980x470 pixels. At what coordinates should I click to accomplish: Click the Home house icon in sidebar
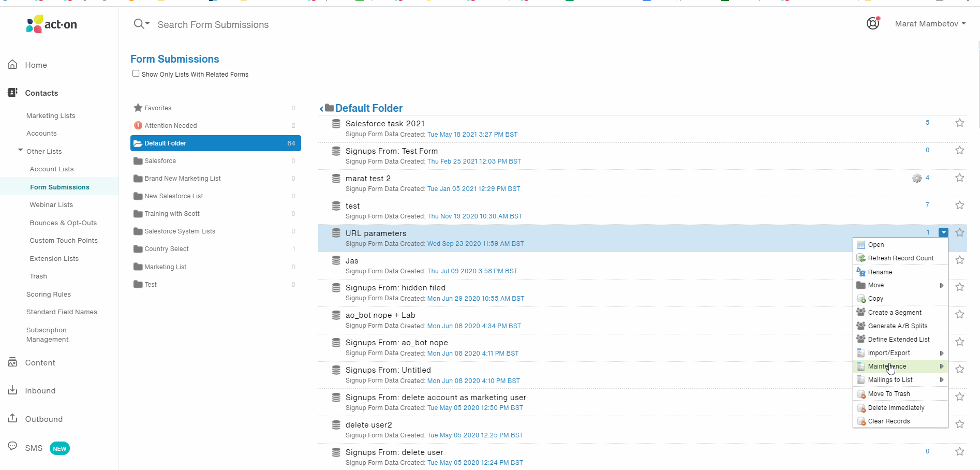pos(12,65)
